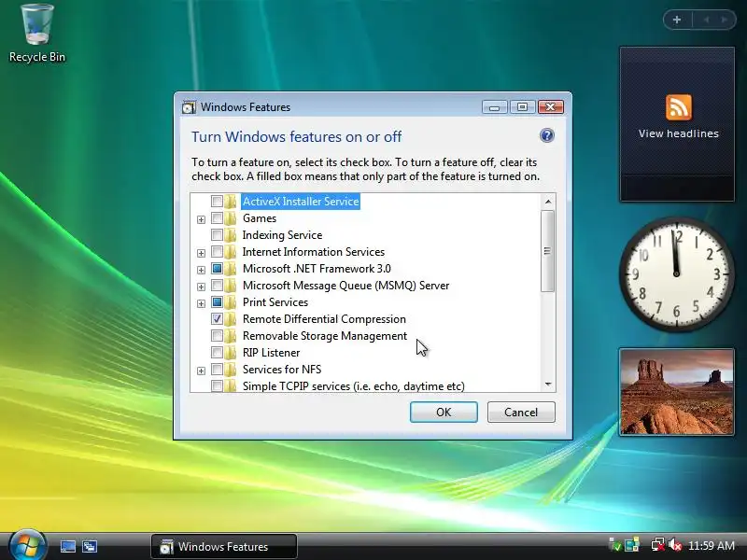Click the sidebar next page arrow
Viewport: 747px width, 560px height.
point(725,20)
